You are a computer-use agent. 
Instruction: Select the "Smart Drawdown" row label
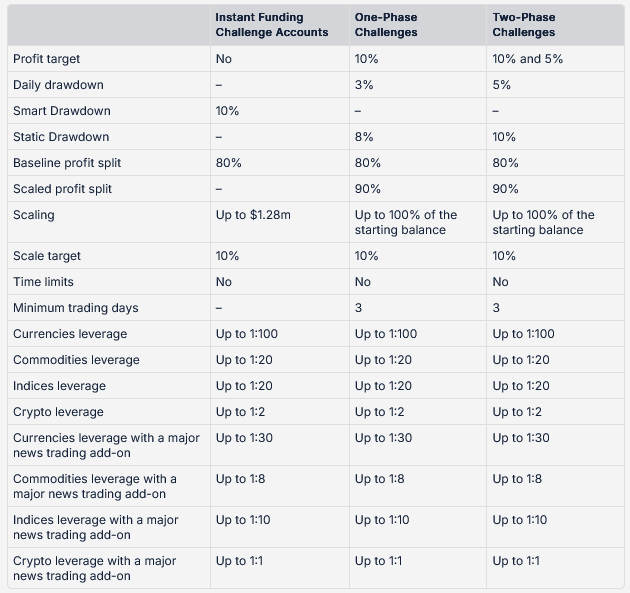click(62, 111)
